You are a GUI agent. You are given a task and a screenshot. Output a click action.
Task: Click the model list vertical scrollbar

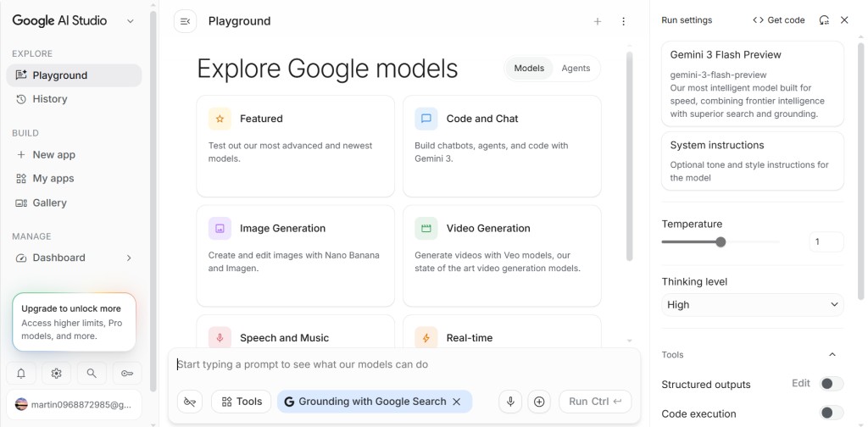coord(630,156)
